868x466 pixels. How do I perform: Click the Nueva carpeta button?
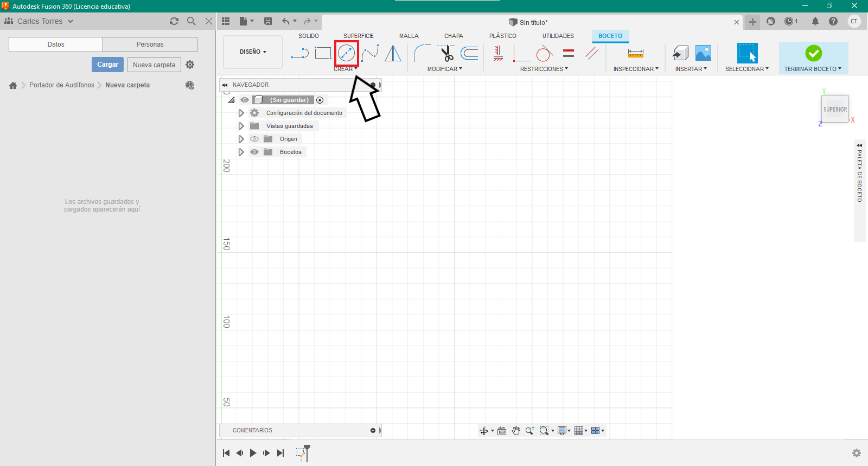click(154, 65)
